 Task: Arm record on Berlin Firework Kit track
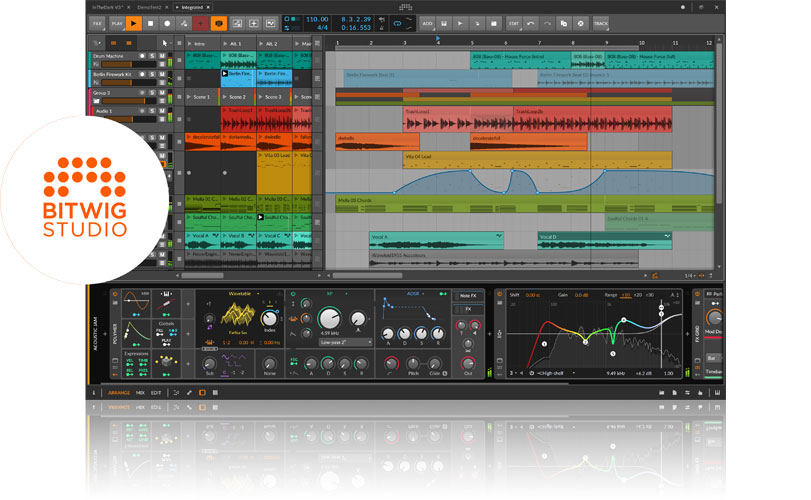click(x=142, y=74)
